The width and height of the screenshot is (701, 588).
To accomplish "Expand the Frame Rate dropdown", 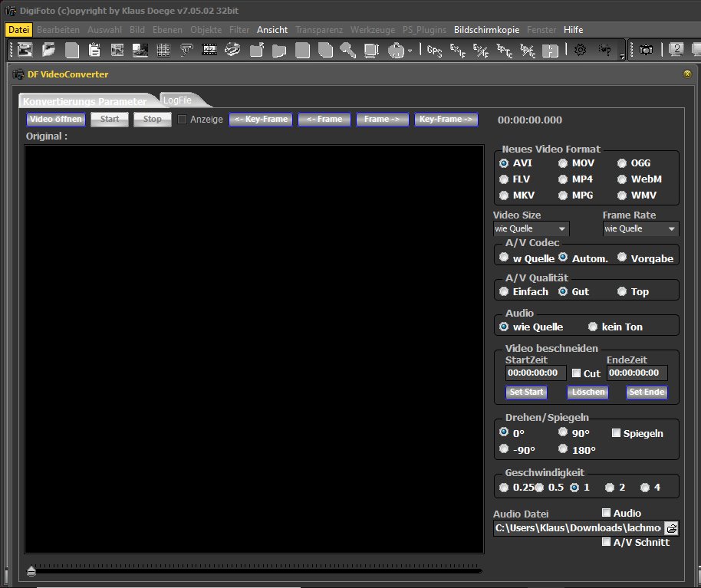I will click(x=640, y=228).
